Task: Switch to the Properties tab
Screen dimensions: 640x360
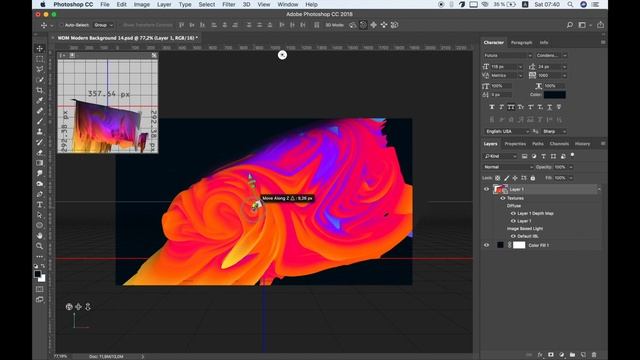Action: 515,144
